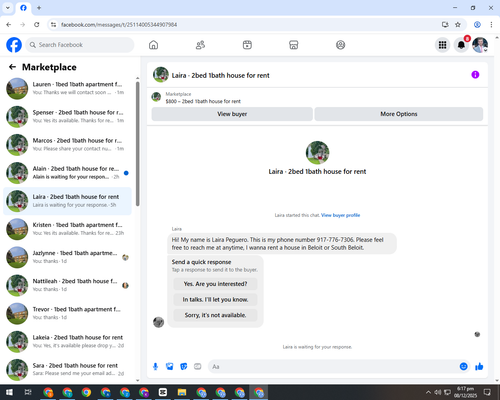The image size is (500, 400).
Task: Open Lakeia 2bed 1bath house conversation
Action: point(67,341)
